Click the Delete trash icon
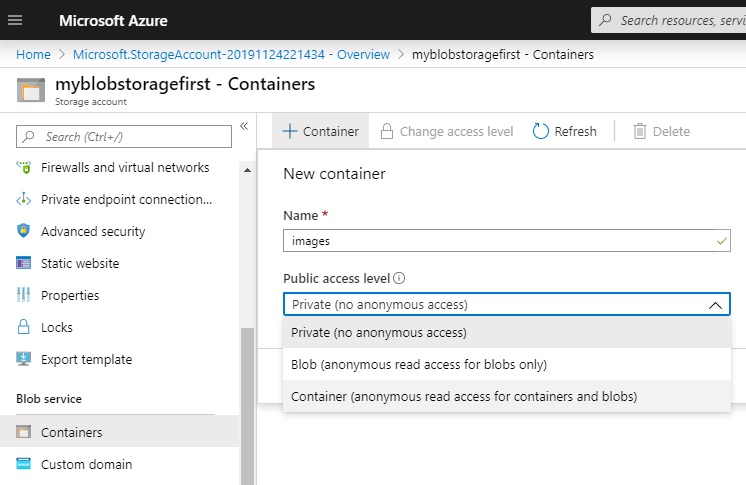Image resolution: width=746 pixels, height=485 pixels. pyautogui.click(x=640, y=131)
